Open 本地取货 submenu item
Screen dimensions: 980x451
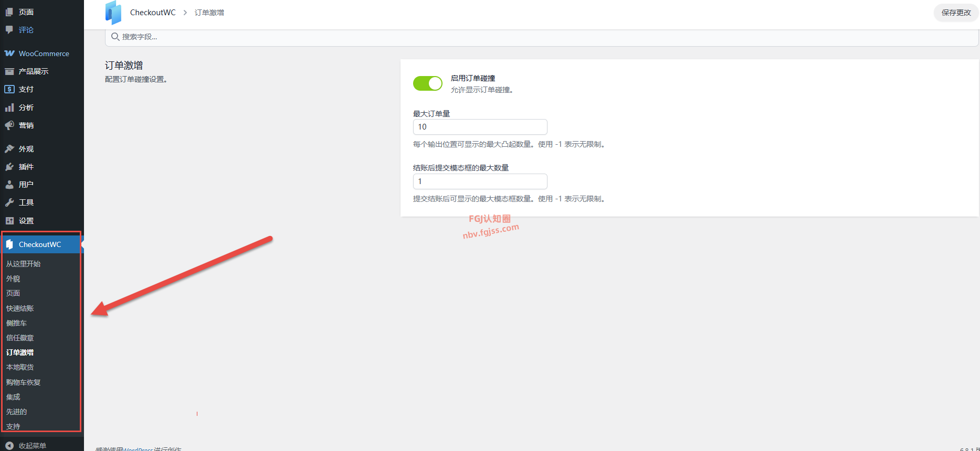coord(20,367)
